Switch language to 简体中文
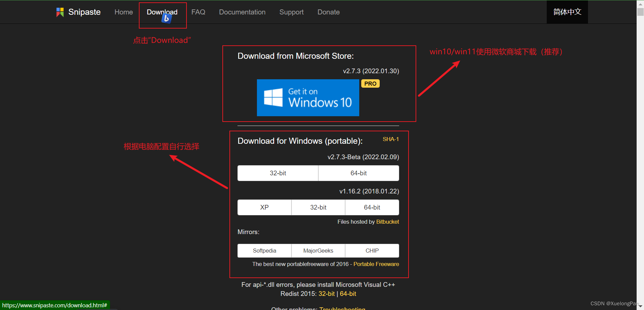 click(567, 12)
